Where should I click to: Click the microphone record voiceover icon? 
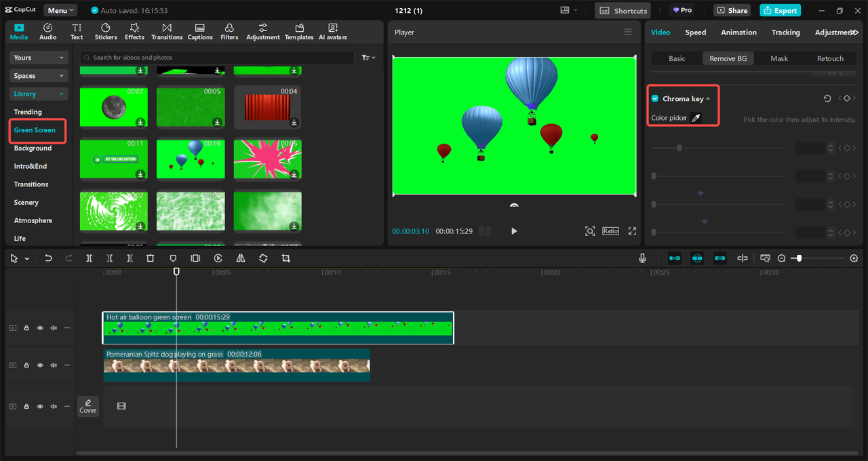[x=642, y=258]
